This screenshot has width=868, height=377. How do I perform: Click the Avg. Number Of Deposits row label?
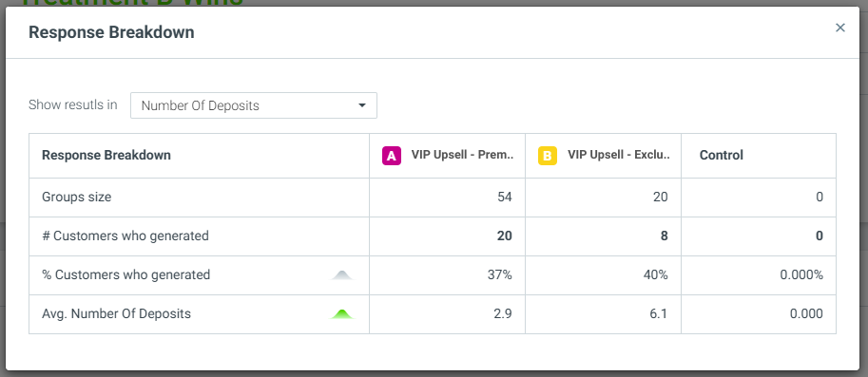tap(116, 314)
